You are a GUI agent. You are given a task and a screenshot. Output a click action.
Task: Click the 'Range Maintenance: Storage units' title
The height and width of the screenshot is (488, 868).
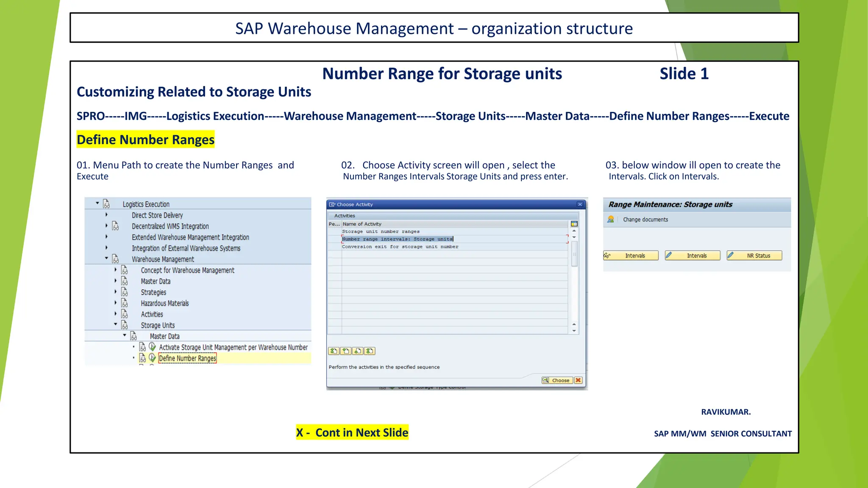(670, 205)
